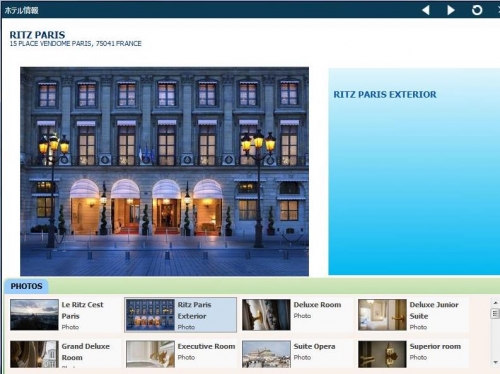Open Superior room photo thumbnail
This screenshot has width=500, height=374.
382,354
